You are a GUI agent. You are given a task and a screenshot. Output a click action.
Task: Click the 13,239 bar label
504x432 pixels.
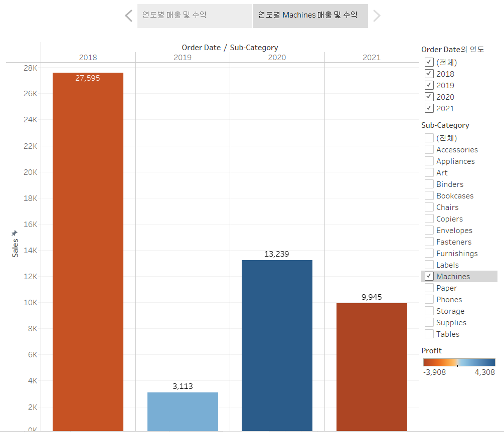point(276,254)
